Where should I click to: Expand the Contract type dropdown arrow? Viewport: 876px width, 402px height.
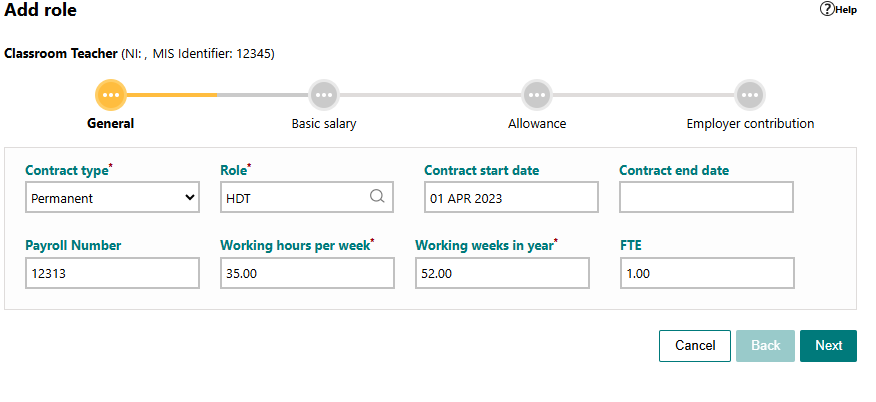190,197
